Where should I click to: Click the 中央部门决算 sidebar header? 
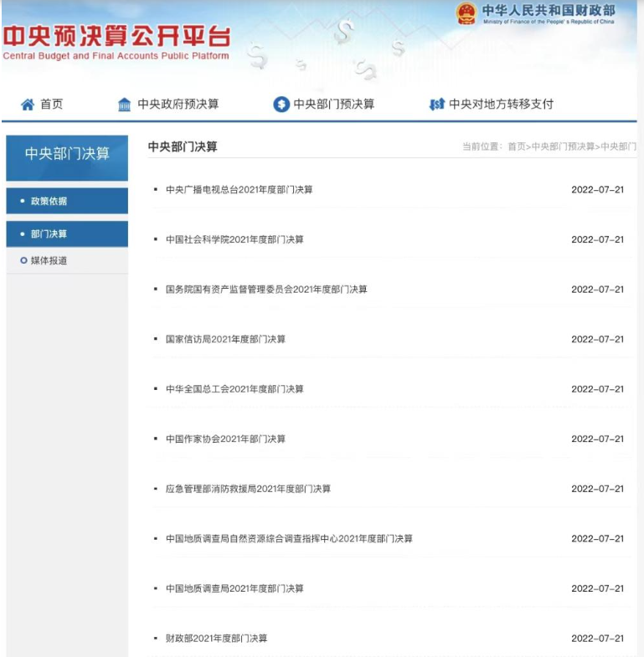click(67, 157)
